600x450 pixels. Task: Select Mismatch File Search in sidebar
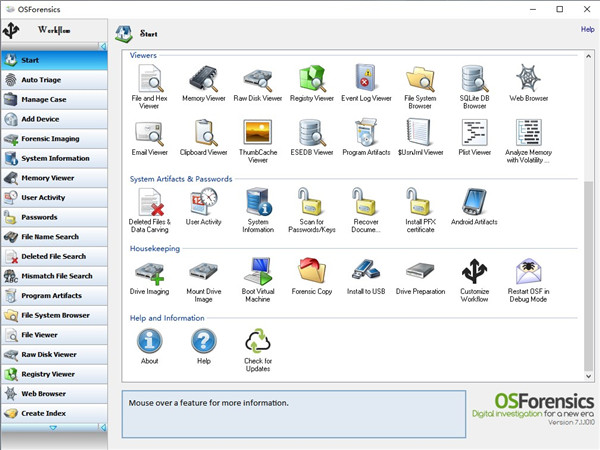point(54,276)
